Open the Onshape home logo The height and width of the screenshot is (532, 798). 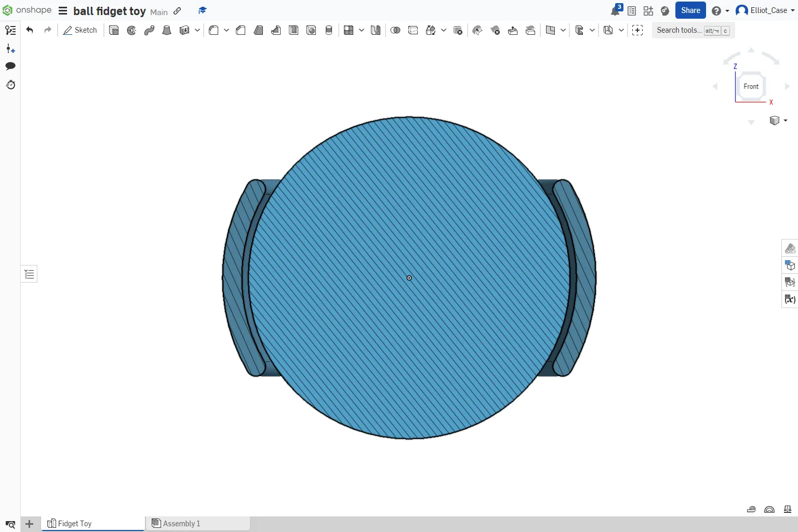click(x=27, y=10)
